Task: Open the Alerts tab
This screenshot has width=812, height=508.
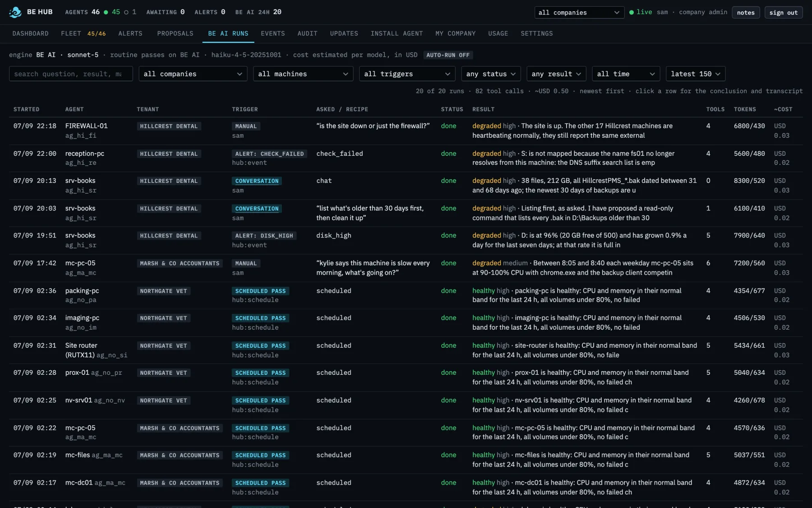Action: point(130,33)
